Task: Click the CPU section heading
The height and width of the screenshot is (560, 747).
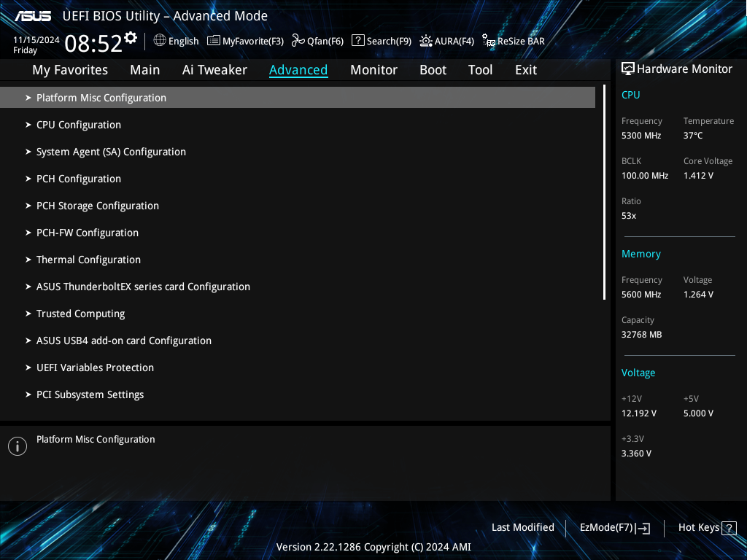Action: coord(631,95)
